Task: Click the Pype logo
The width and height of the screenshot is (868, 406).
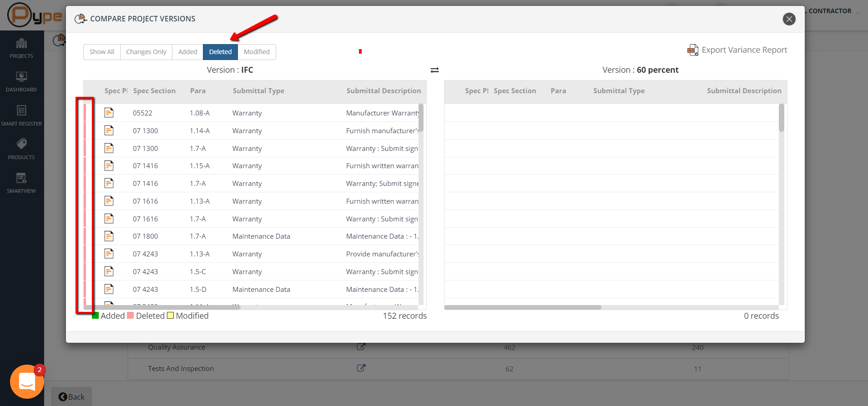Action: click(x=35, y=15)
